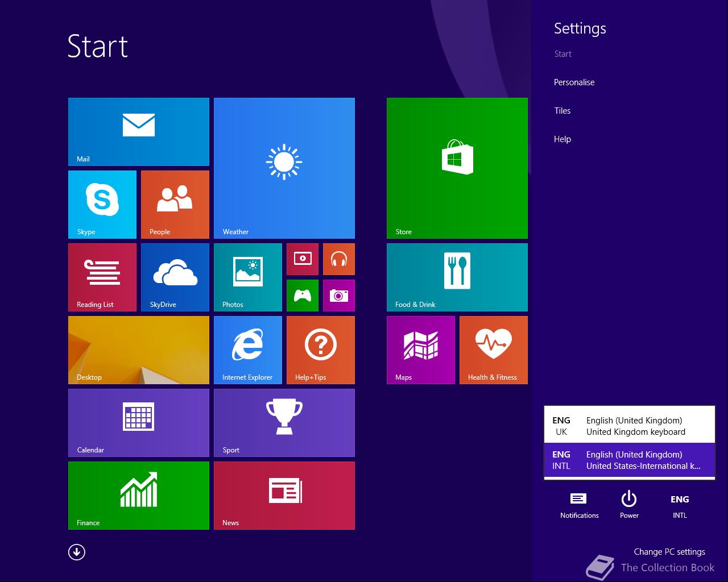This screenshot has height=582, width=728.
Task: Open the Maps tile
Action: (x=421, y=350)
